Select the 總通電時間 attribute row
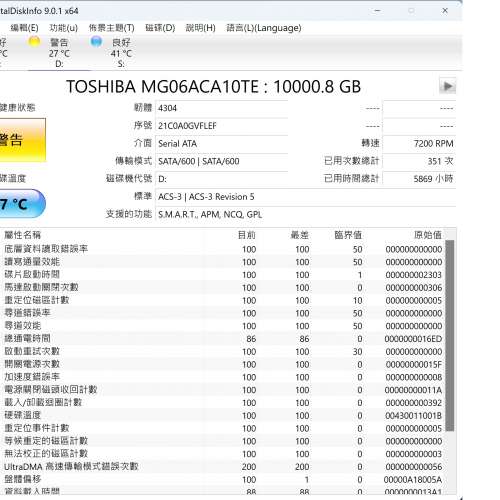The height and width of the screenshot is (500, 500). point(223,339)
